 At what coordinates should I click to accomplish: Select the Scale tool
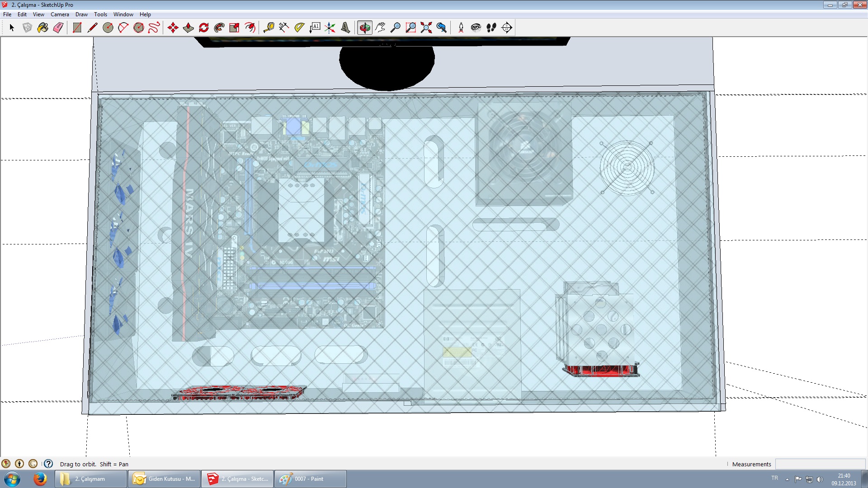(x=235, y=28)
